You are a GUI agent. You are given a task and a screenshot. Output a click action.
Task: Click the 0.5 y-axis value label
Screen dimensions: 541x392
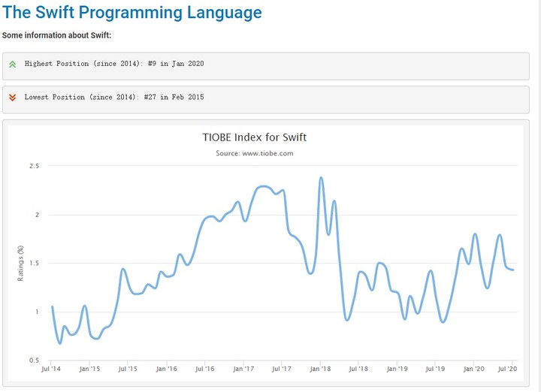(x=34, y=360)
